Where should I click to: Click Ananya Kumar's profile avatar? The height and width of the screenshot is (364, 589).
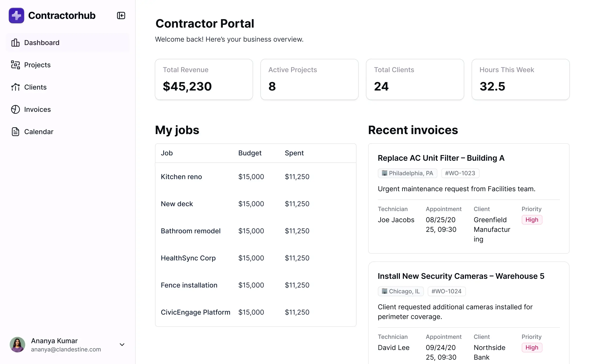coord(17,344)
